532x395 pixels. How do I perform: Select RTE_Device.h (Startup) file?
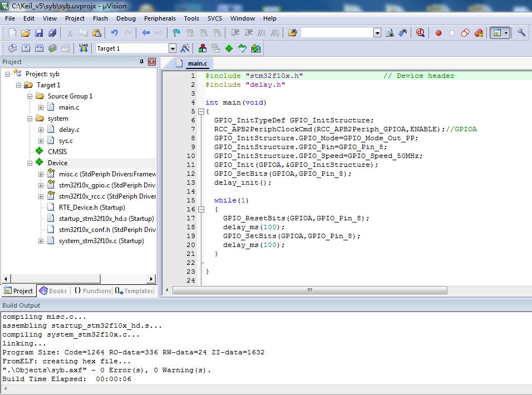(x=92, y=208)
